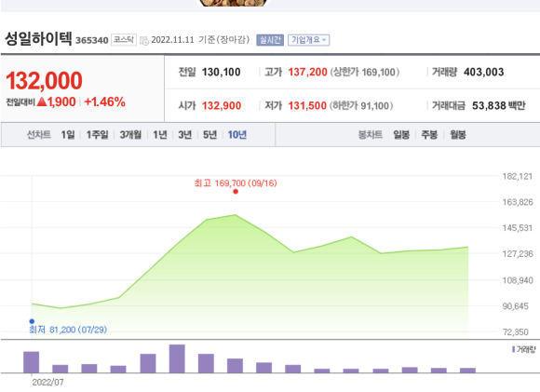Click the 코스닥 market badge
This screenshot has width=540, height=392.
(124, 40)
